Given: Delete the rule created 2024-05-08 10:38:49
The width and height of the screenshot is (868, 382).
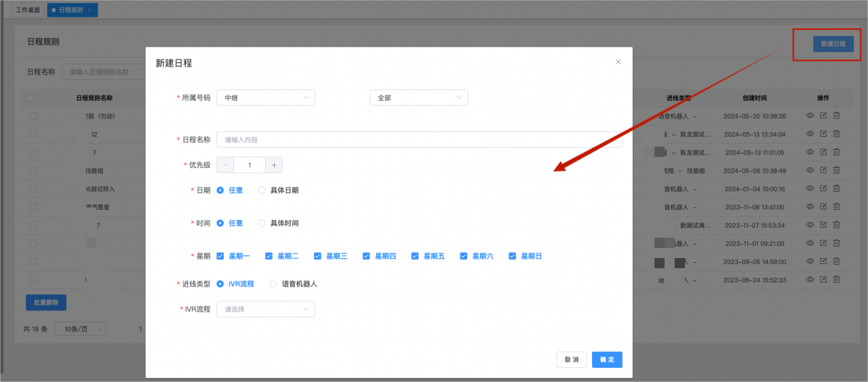Looking at the screenshot, I should (836, 171).
